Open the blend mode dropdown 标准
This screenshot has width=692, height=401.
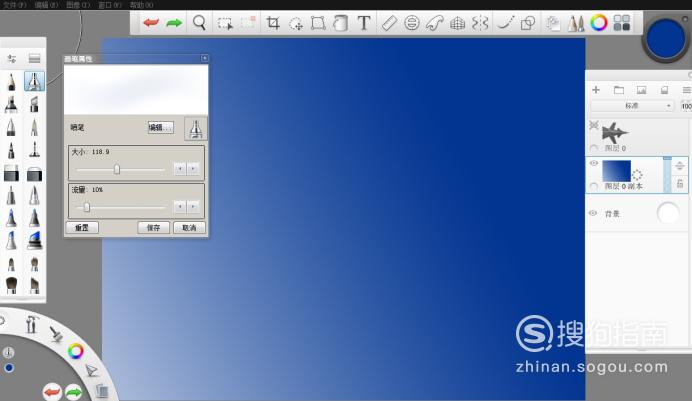pyautogui.click(x=632, y=106)
